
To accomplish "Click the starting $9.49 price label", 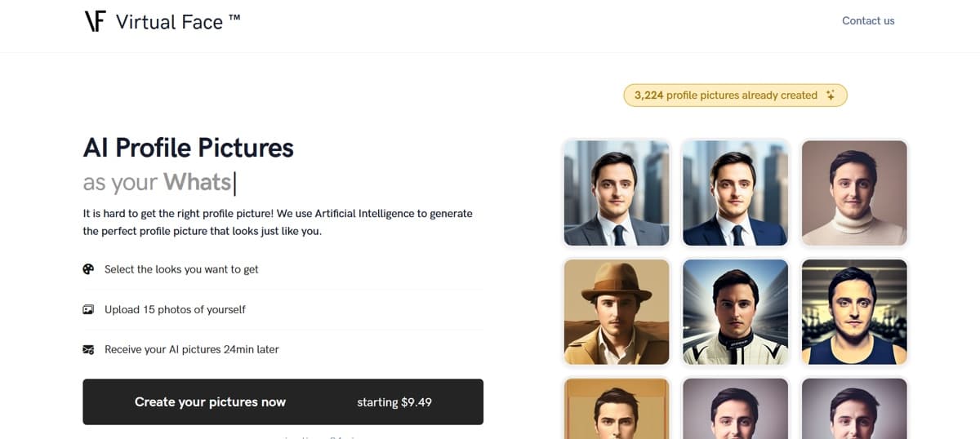I will coord(394,402).
